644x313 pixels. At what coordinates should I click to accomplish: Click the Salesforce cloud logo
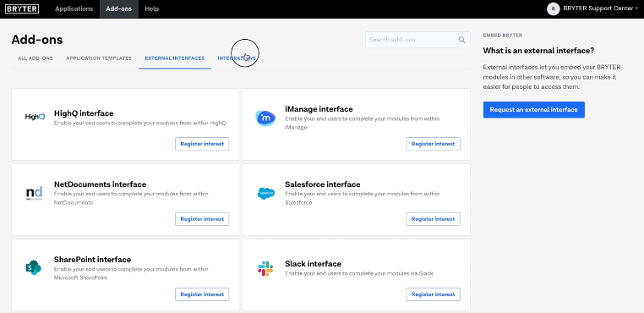click(x=265, y=194)
